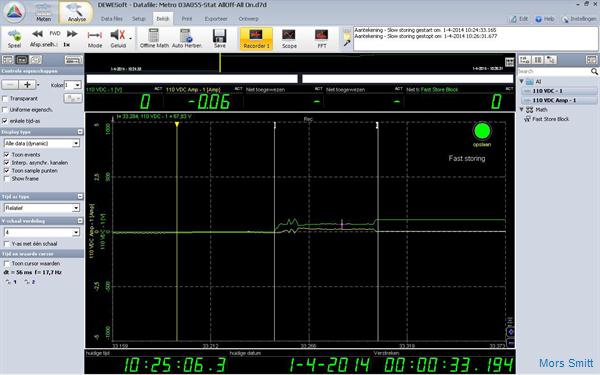
Task: Switch to the FFT display
Action: (321, 39)
